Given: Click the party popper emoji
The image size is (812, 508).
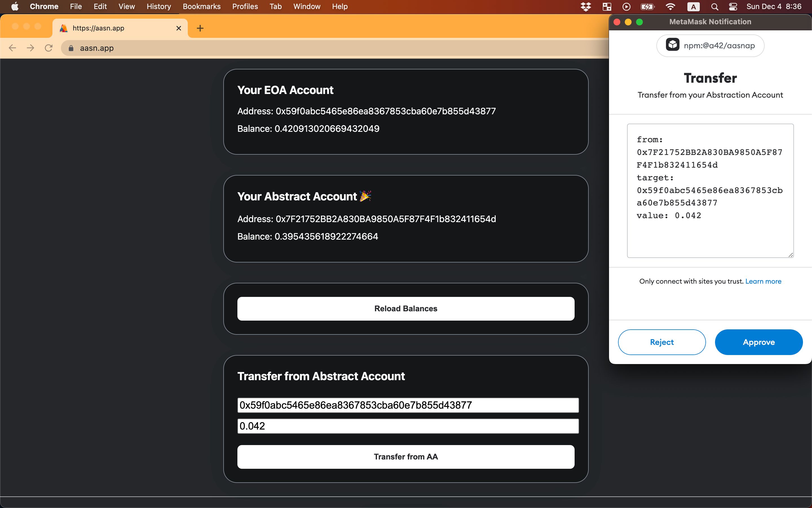Looking at the screenshot, I should [x=365, y=196].
